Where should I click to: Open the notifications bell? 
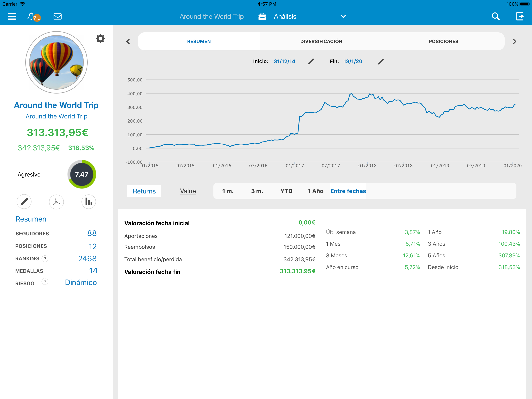[31, 16]
